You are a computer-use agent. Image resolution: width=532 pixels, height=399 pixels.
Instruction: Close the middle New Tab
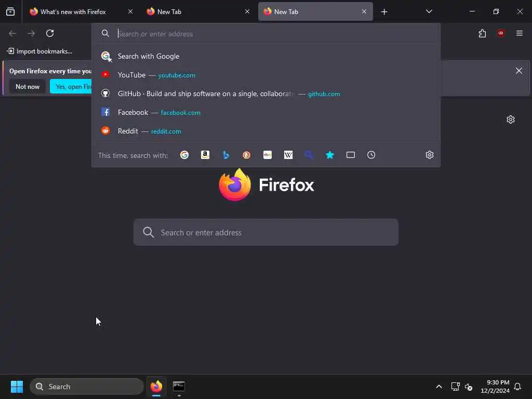247,11
